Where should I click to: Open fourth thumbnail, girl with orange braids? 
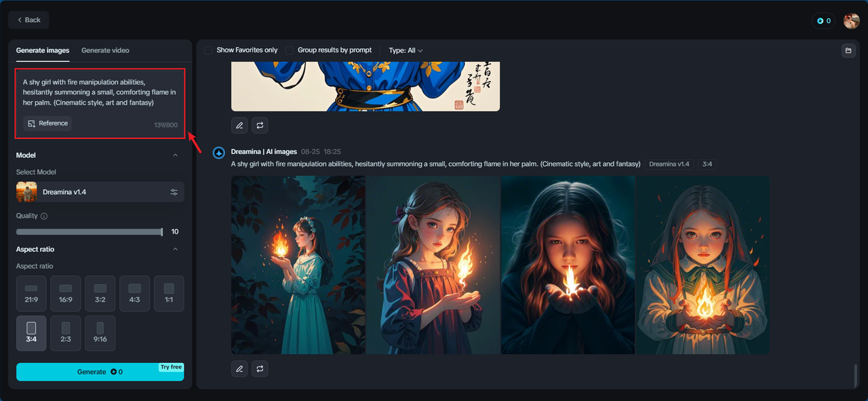pyautogui.click(x=703, y=265)
